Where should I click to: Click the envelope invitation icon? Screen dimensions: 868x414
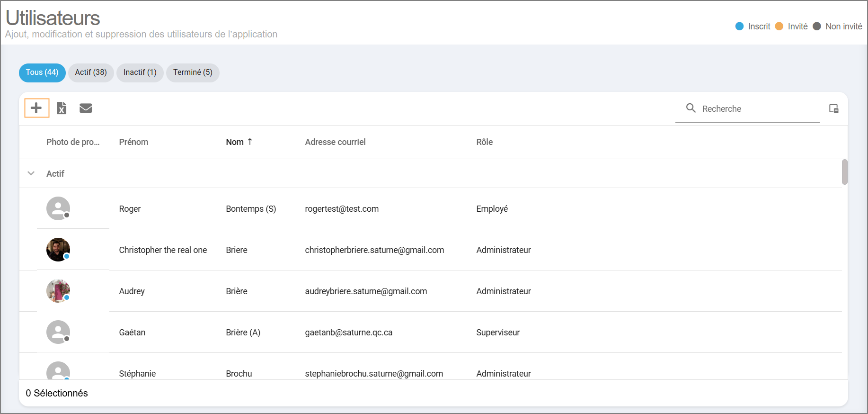tap(86, 108)
